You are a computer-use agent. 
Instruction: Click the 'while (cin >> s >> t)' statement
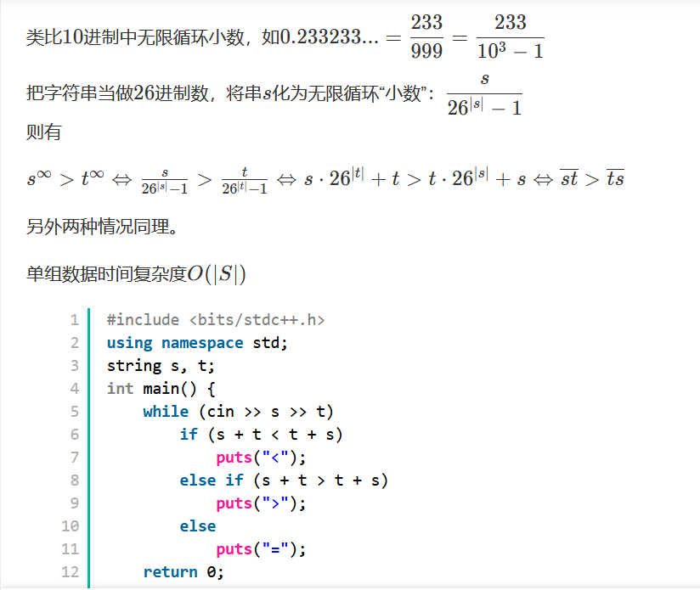(x=239, y=412)
